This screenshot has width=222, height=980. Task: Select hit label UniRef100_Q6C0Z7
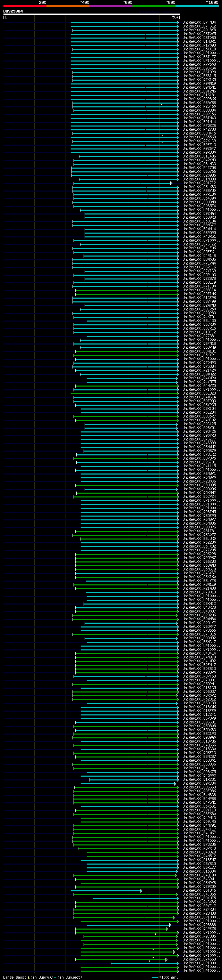coord(199,535)
